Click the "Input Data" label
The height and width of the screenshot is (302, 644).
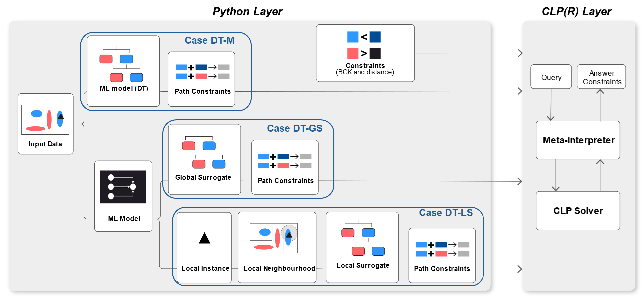[x=45, y=144]
